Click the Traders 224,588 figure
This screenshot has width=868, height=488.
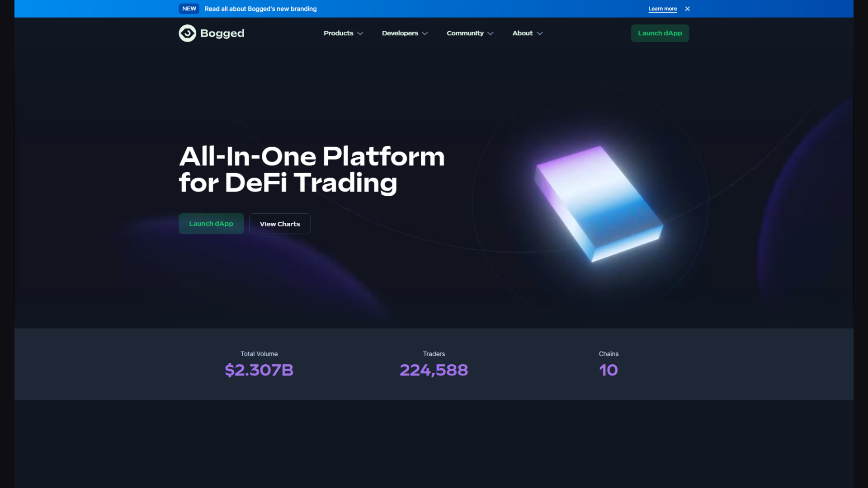[x=434, y=370]
